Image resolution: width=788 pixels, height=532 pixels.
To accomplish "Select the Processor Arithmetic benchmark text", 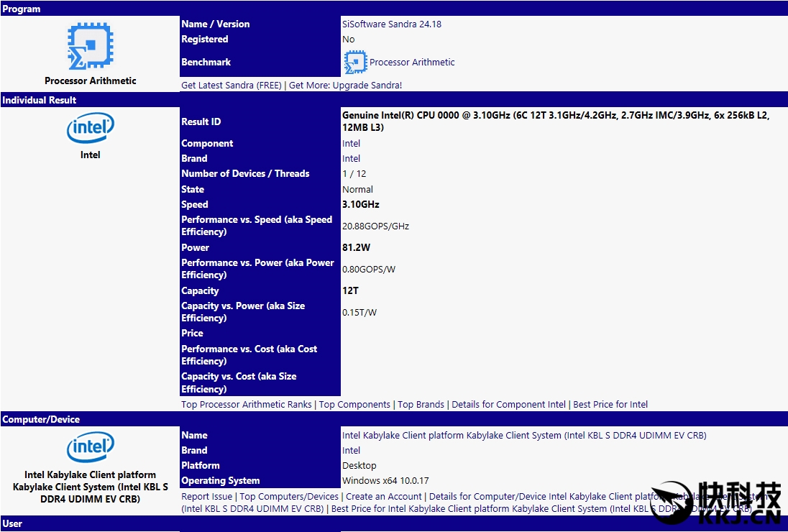I will click(412, 63).
